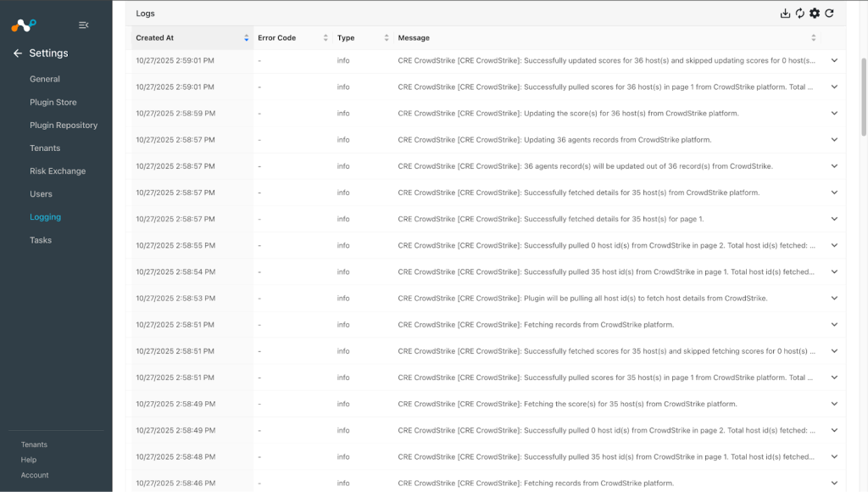Viewport: 868px width, 492px height.
Task: Download logs icon
Action: [785, 14]
